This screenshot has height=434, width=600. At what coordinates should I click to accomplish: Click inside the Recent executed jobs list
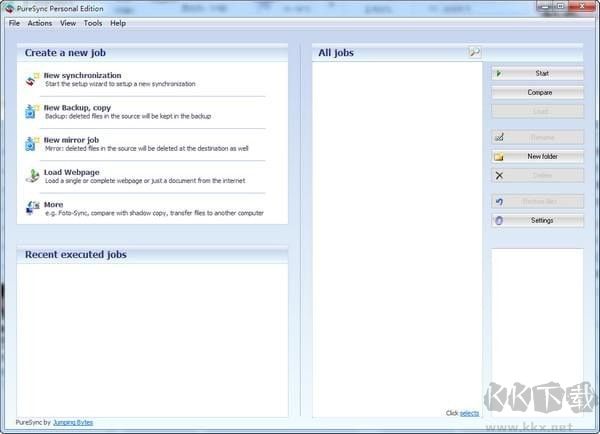point(152,340)
